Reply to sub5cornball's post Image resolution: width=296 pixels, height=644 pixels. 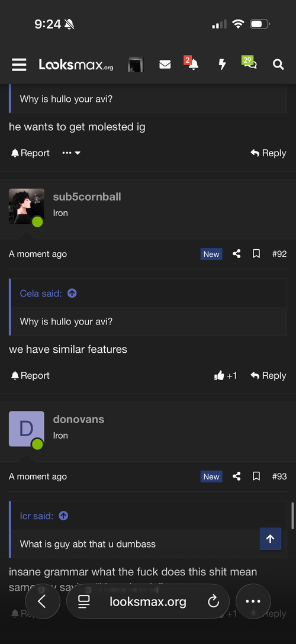tap(268, 375)
